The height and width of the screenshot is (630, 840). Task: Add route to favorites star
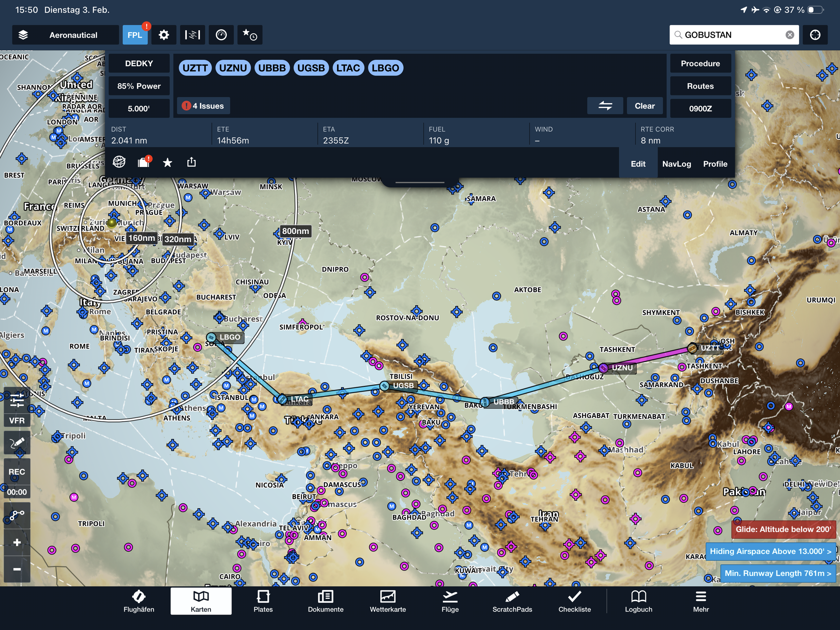point(167,163)
